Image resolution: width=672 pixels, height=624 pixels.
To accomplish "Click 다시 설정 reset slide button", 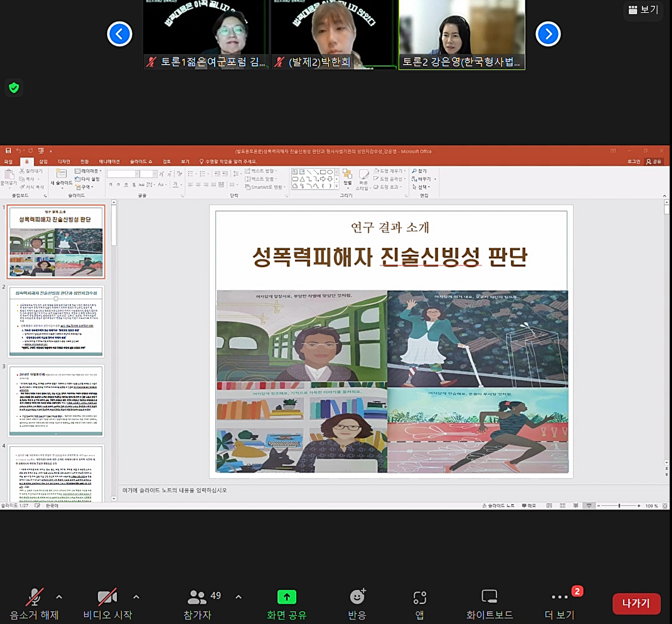I will (x=87, y=179).
